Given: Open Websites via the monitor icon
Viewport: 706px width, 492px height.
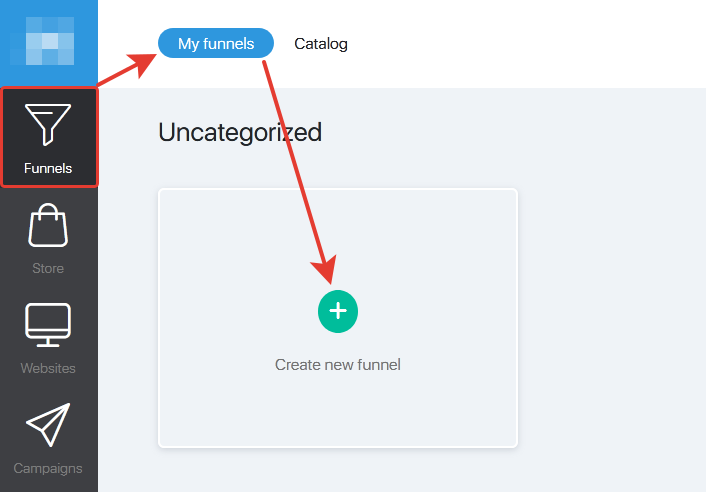Looking at the screenshot, I should pos(48,325).
